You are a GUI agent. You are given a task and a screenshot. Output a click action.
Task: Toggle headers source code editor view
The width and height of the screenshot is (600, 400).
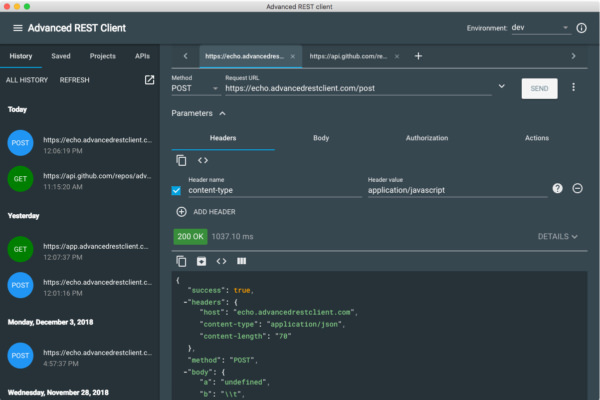click(x=203, y=160)
